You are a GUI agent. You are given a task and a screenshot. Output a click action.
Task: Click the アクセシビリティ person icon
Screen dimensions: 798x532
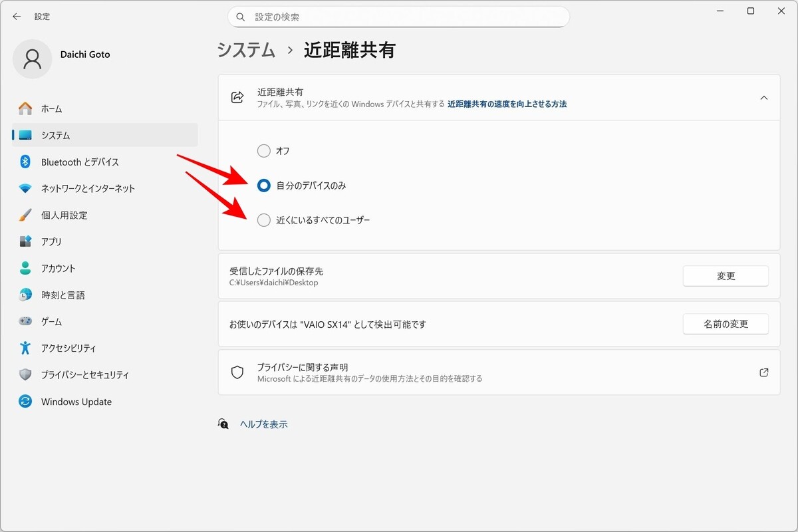(x=25, y=348)
